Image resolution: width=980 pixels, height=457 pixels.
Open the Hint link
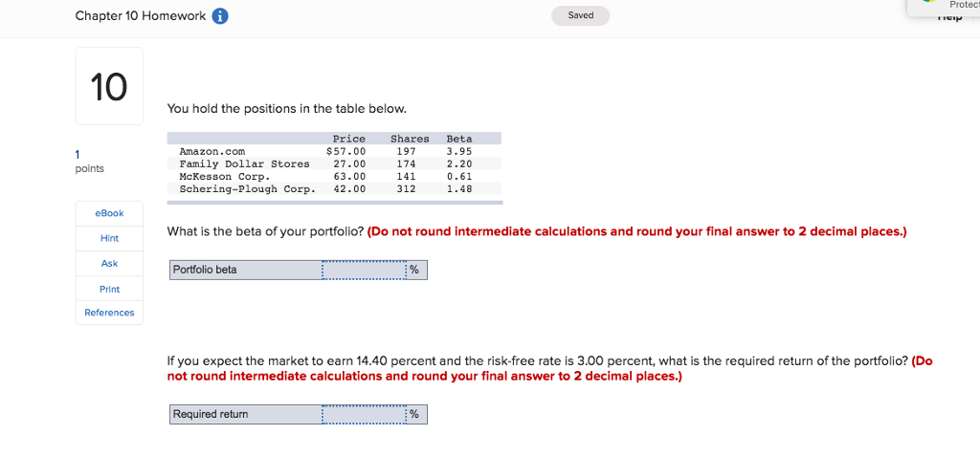point(109,238)
